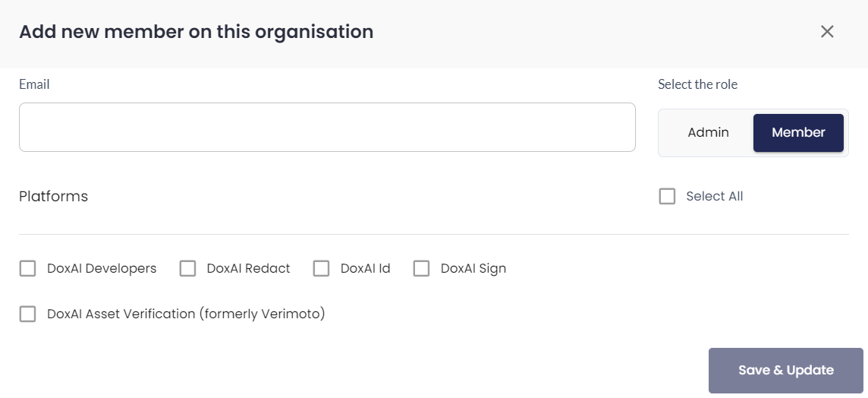Click into the Email input field
This screenshot has height=398, width=868.
[x=327, y=128]
